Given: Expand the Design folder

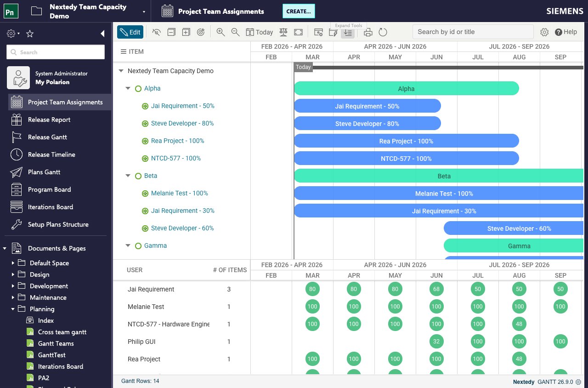Looking at the screenshot, I should [x=13, y=274].
